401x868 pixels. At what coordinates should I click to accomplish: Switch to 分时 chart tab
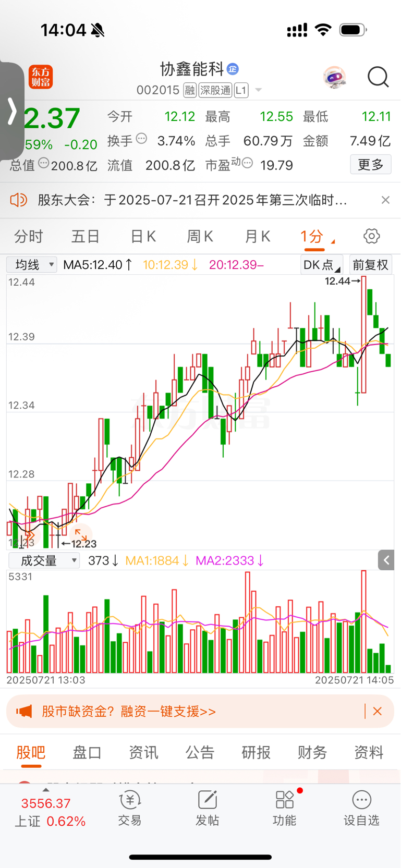tap(29, 237)
